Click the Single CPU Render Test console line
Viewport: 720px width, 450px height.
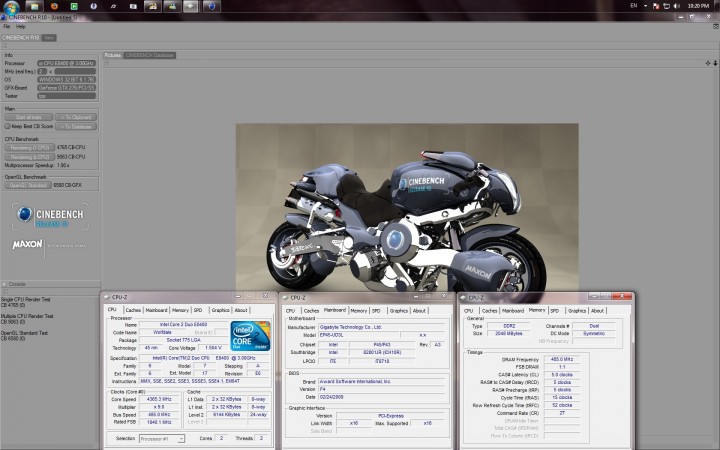26,302
